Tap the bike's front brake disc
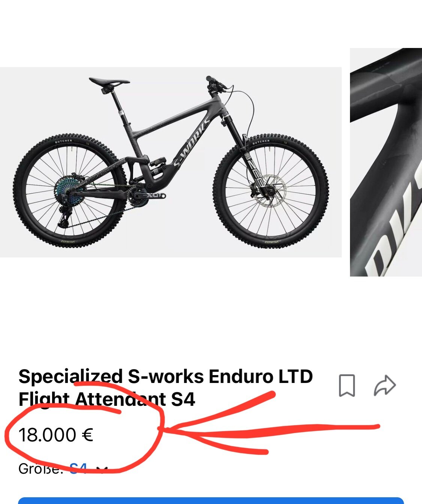The width and height of the screenshot is (422, 504). click(268, 190)
